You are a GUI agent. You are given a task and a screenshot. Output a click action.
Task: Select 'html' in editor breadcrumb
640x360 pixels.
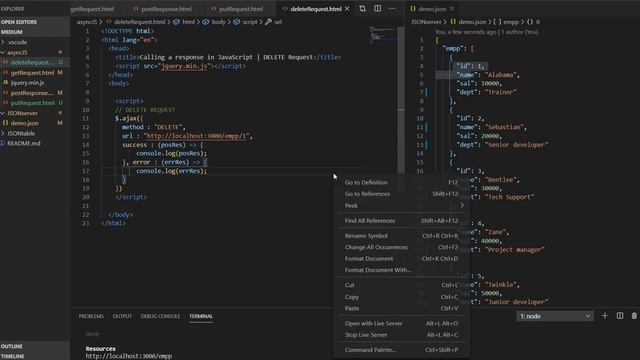point(188,22)
